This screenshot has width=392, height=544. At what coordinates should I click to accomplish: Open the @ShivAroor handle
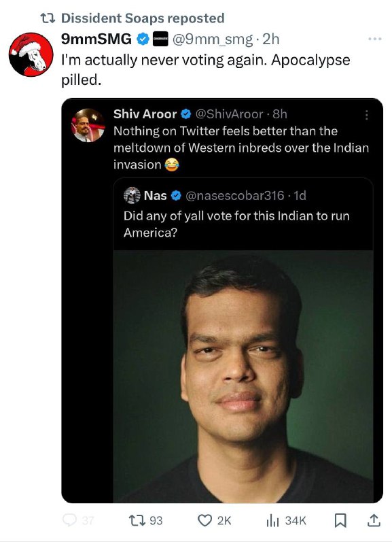tap(229, 114)
